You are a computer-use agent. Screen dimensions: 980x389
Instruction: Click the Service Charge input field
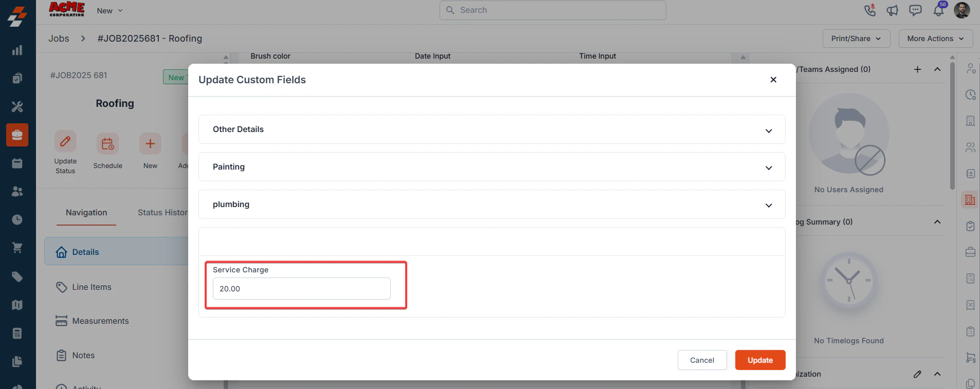pyautogui.click(x=301, y=289)
